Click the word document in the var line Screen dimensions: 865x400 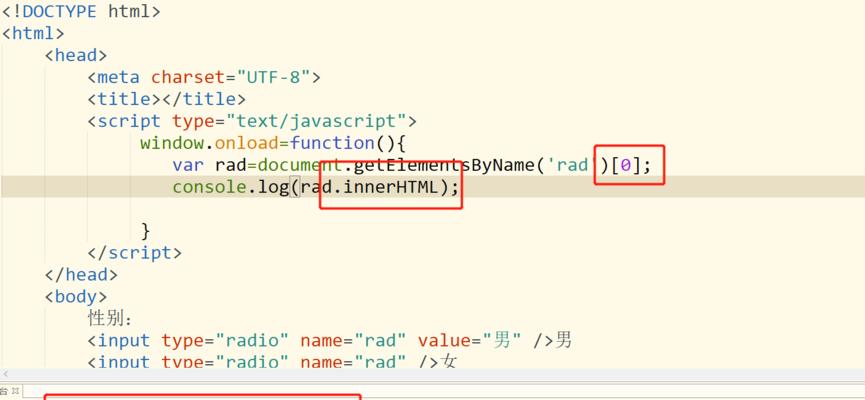pos(300,165)
